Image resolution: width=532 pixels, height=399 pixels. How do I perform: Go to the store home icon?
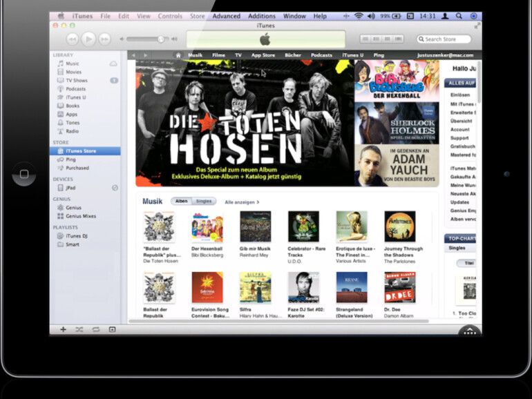pyautogui.click(x=178, y=55)
